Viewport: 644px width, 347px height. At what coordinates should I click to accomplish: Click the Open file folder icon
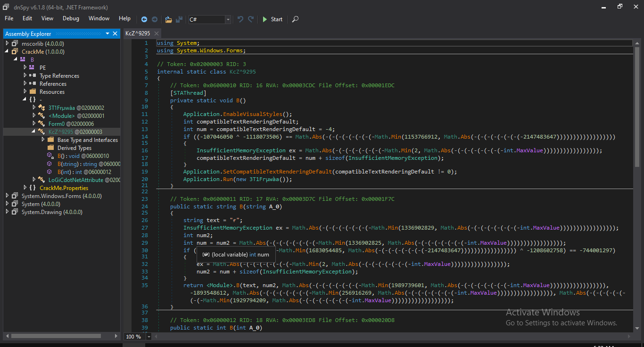click(169, 19)
